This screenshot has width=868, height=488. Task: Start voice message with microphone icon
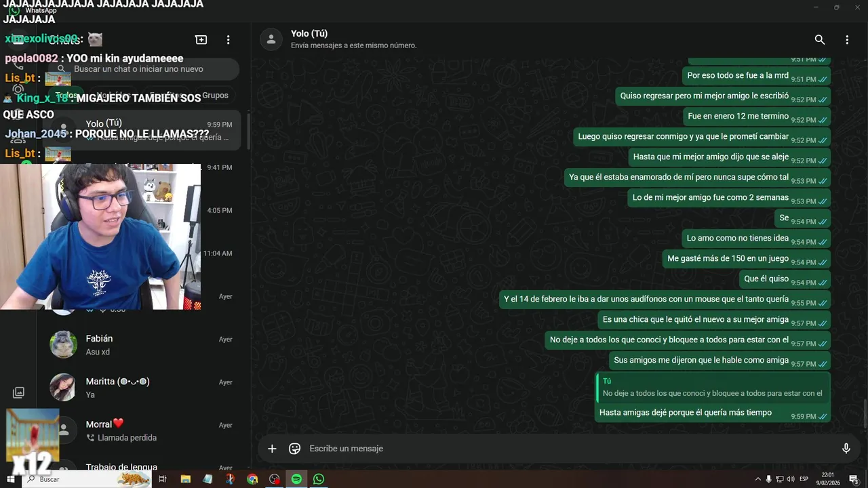(846, 448)
